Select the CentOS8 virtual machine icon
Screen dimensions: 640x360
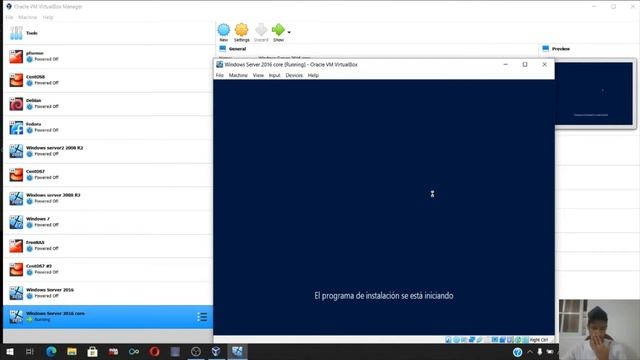click(16, 80)
